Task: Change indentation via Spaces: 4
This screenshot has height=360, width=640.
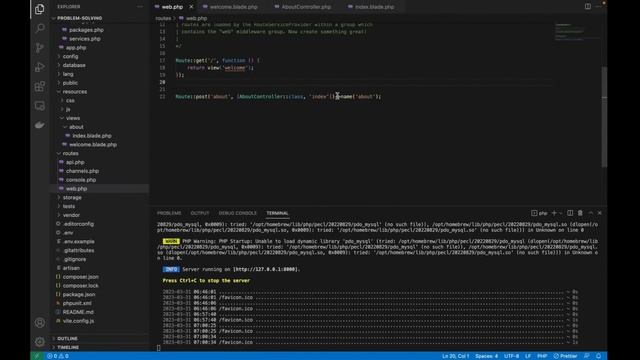Action: [486, 356]
